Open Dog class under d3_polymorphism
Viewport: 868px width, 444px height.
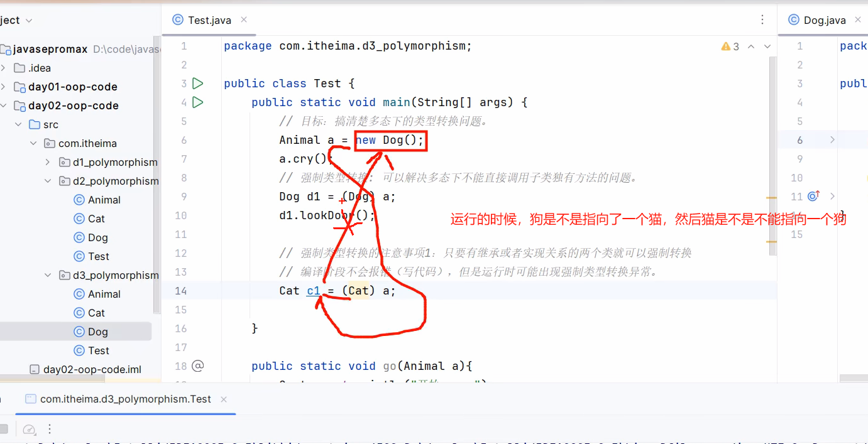click(91, 332)
